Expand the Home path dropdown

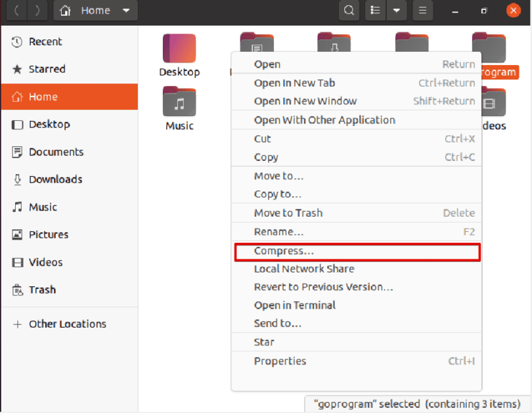pyautogui.click(x=126, y=10)
